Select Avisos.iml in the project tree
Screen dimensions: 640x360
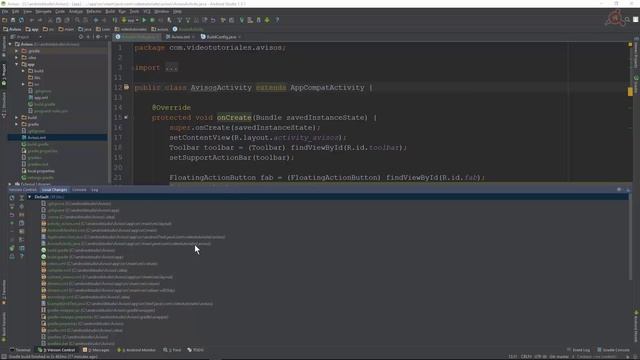[x=36, y=138]
